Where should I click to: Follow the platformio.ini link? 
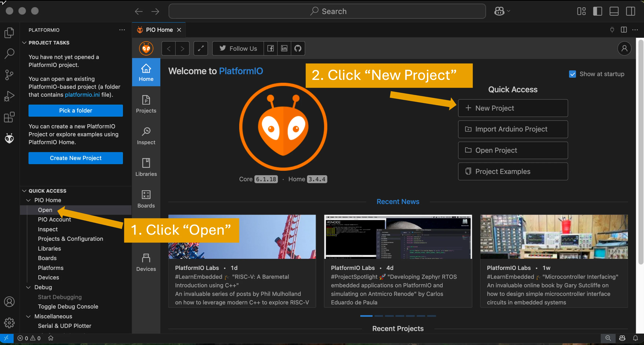[82, 95]
